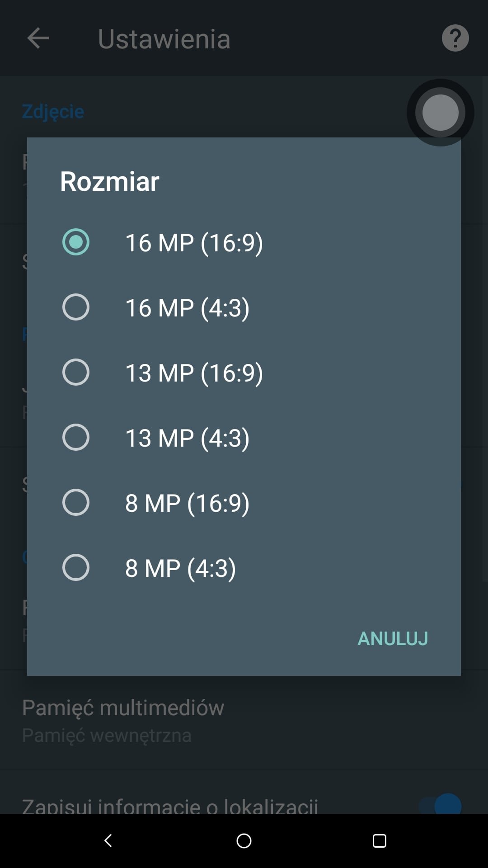Tap the Android back navigation button
This screenshot has width=488, height=868.
(x=108, y=840)
